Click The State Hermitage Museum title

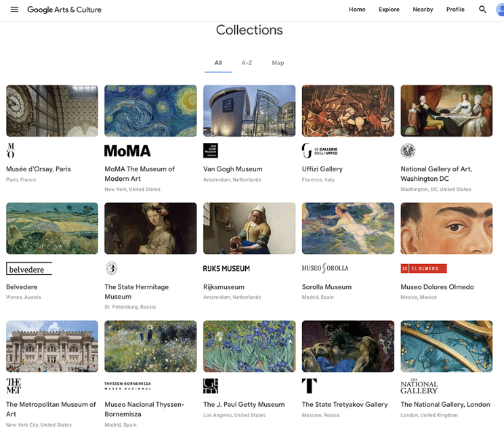pyautogui.click(x=137, y=292)
